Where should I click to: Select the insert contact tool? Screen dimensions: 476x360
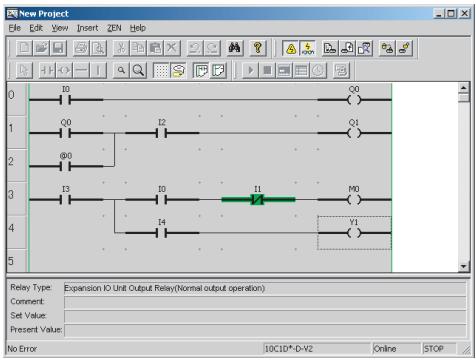47,70
